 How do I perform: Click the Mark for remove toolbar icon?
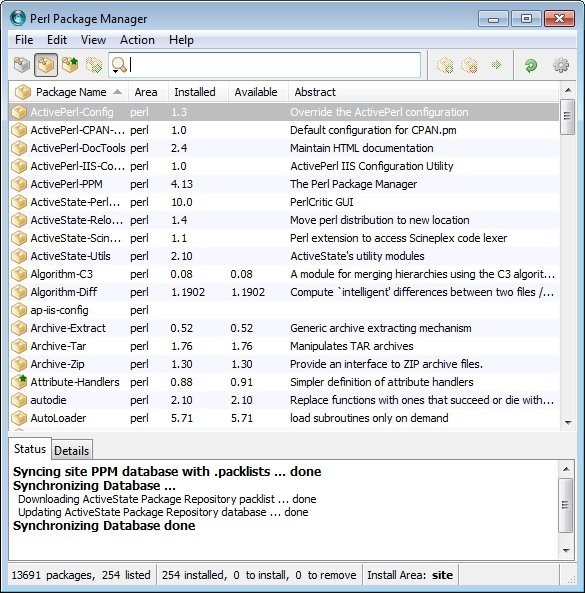(x=469, y=65)
